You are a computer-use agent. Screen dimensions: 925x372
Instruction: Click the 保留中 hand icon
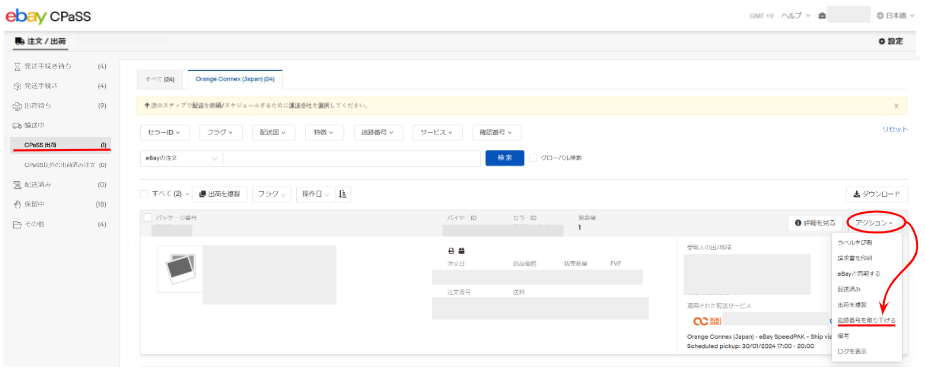[x=17, y=205]
